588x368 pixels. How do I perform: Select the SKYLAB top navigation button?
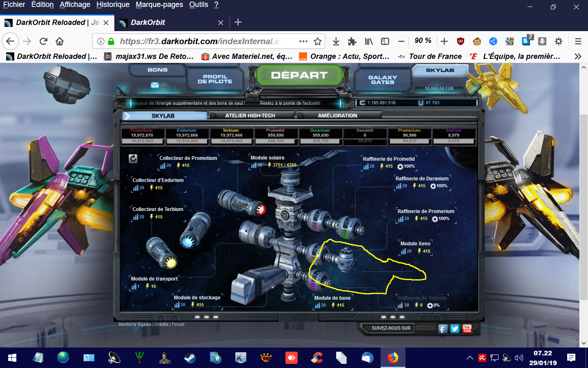(440, 70)
